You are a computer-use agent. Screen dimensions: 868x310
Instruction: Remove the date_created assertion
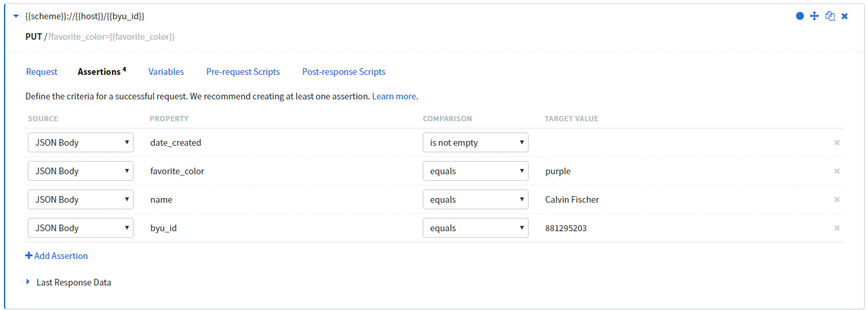tap(837, 142)
